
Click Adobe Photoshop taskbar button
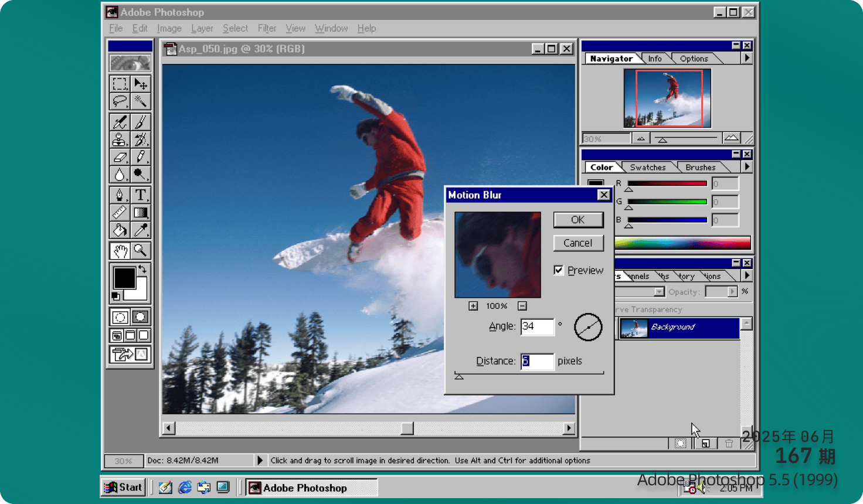pyautogui.click(x=311, y=488)
